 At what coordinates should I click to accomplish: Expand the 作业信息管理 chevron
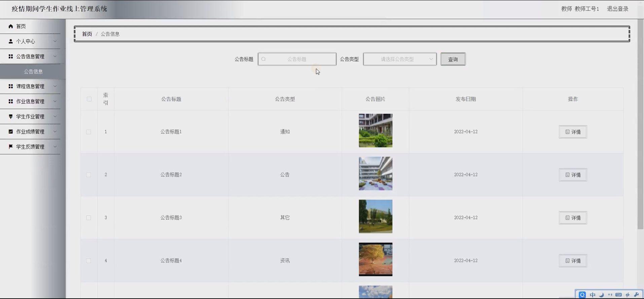click(x=55, y=101)
